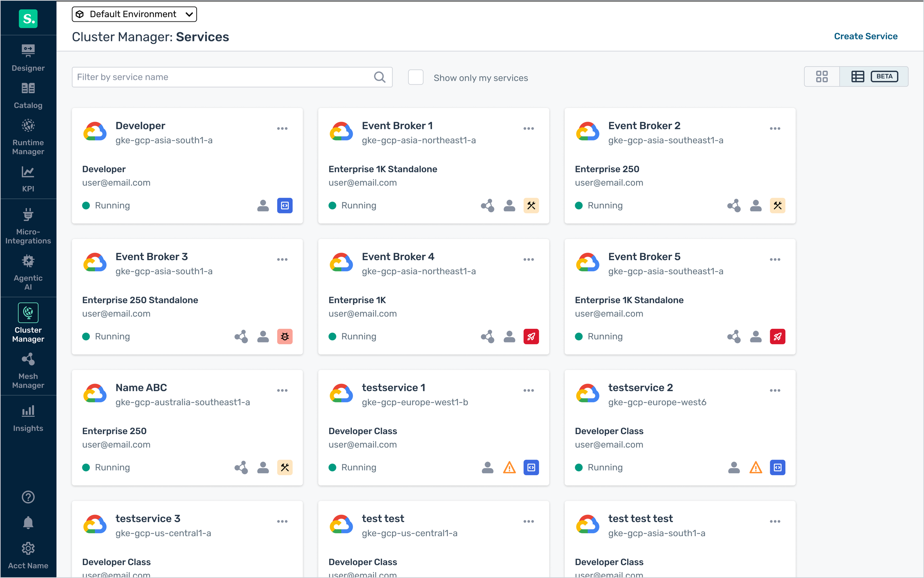Open the Insights panel
The height and width of the screenshot is (578, 924).
click(28, 418)
